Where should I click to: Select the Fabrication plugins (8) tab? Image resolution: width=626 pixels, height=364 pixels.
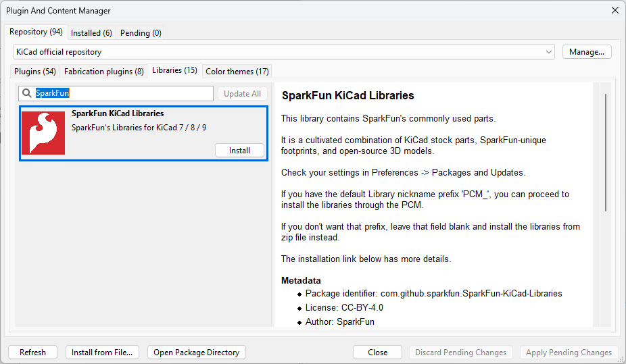tap(104, 72)
